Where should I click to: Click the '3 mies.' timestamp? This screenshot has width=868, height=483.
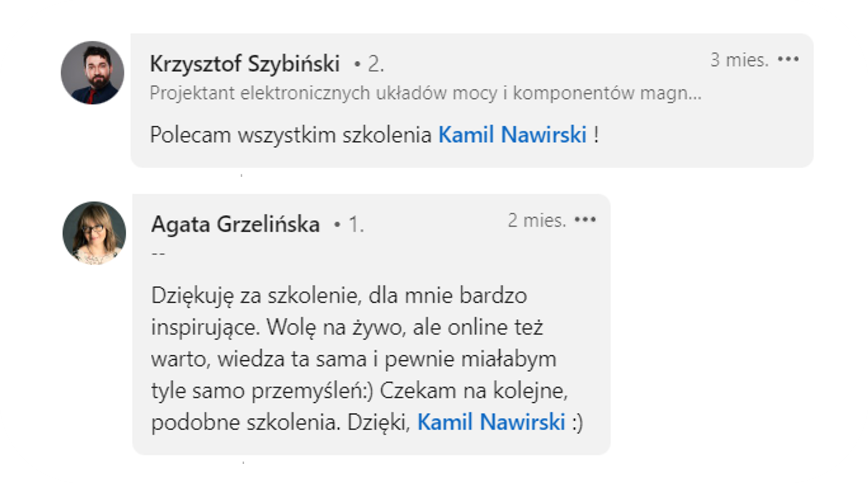(x=739, y=60)
